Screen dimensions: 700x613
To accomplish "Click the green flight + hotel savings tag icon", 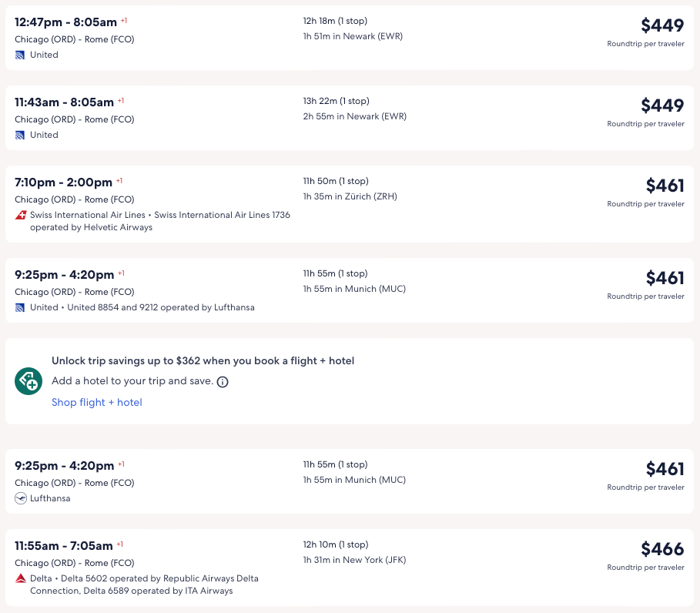I will coord(28,381).
